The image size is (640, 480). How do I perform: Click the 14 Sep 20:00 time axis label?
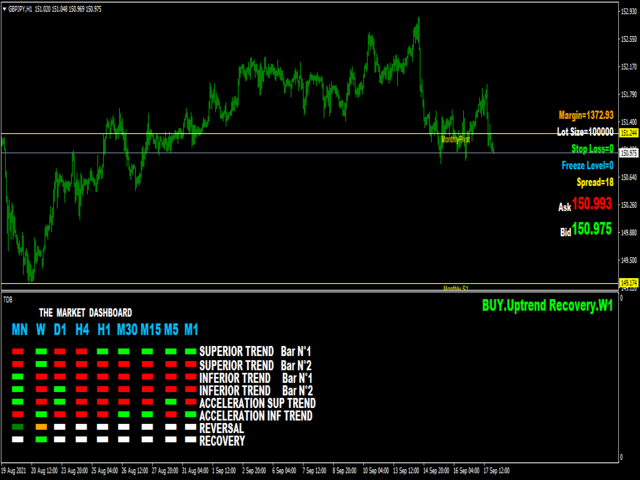pos(436,471)
